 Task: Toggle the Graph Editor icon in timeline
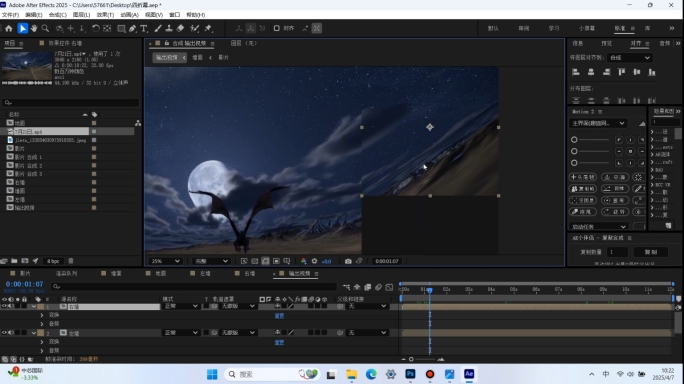click(390, 287)
